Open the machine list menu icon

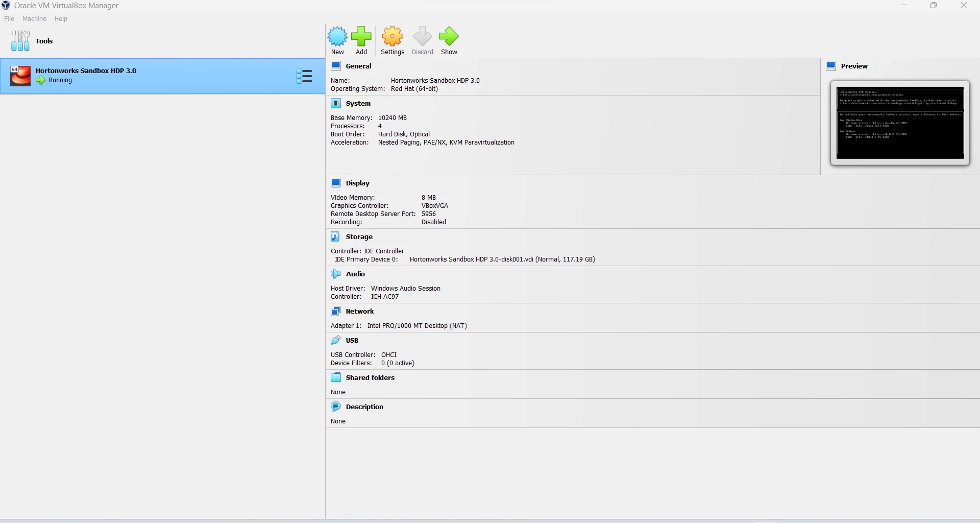(304, 76)
